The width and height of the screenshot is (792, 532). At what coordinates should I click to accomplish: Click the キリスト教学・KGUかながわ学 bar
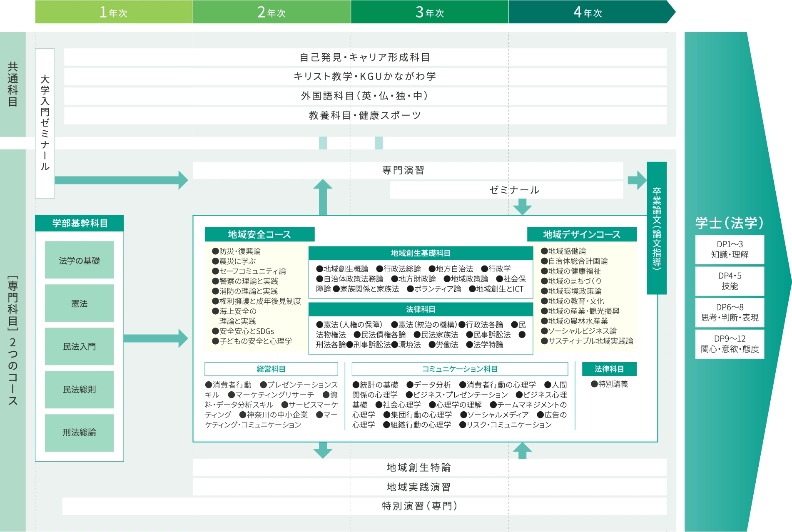click(365, 76)
